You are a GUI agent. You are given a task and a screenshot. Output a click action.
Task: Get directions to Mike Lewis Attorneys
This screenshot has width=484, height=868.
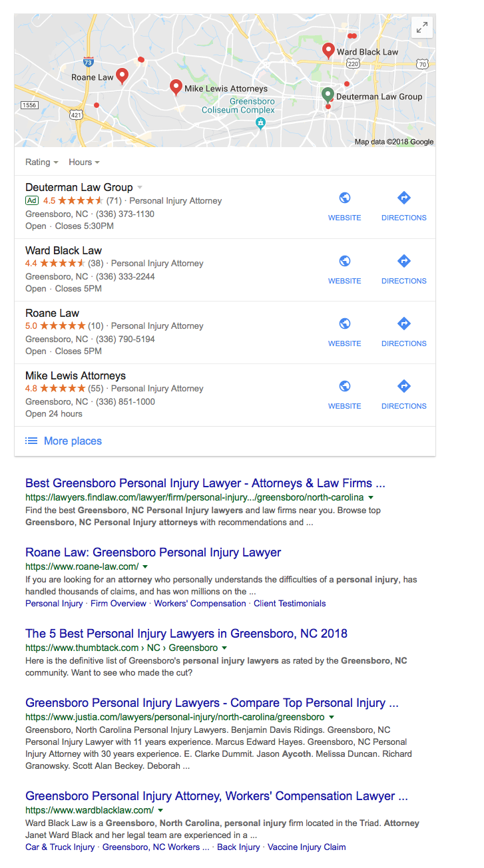pos(403,394)
